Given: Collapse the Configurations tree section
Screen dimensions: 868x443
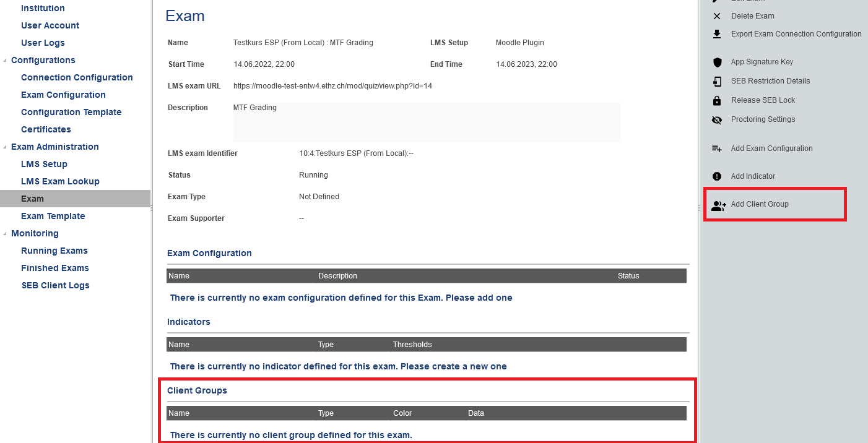Looking at the screenshot, I should [6, 61].
